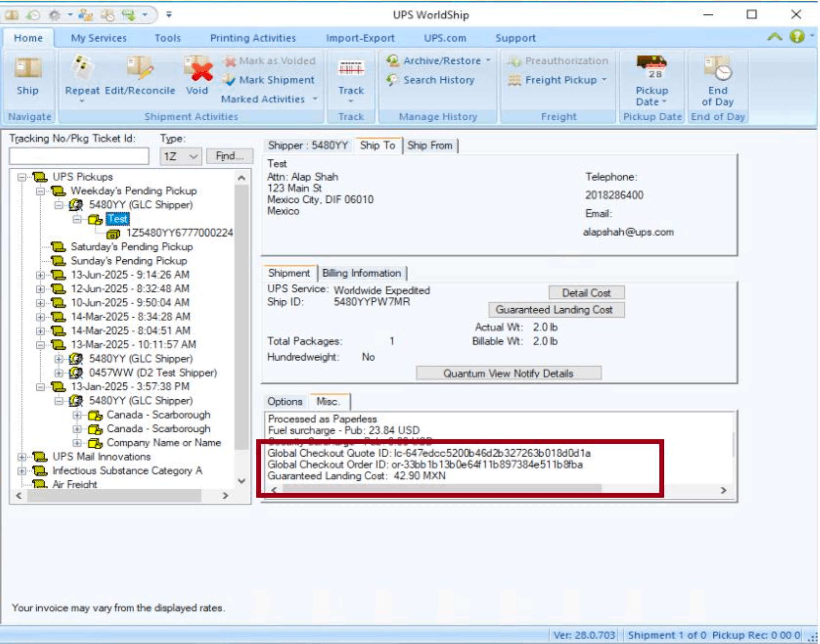Click the Infectious Substance Category A folder icon
Image resolution: width=820 pixels, height=644 pixels.
(x=40, y=471)
